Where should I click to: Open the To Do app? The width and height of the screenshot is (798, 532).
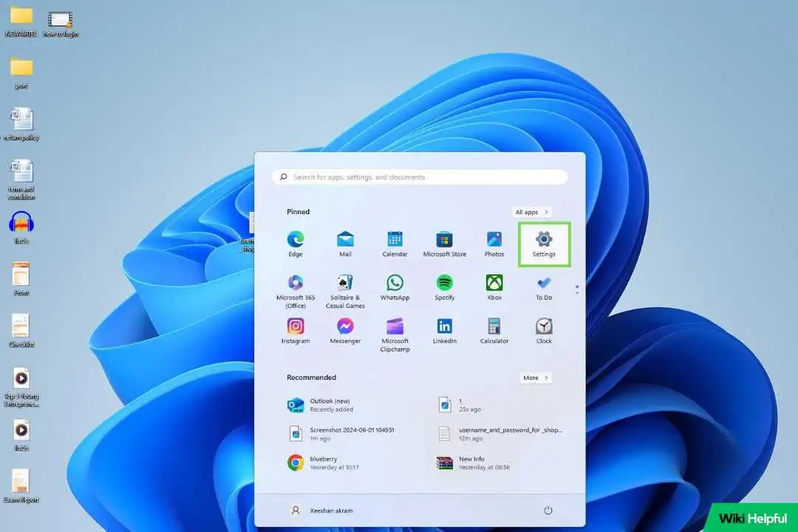click(x=544, y=287)
